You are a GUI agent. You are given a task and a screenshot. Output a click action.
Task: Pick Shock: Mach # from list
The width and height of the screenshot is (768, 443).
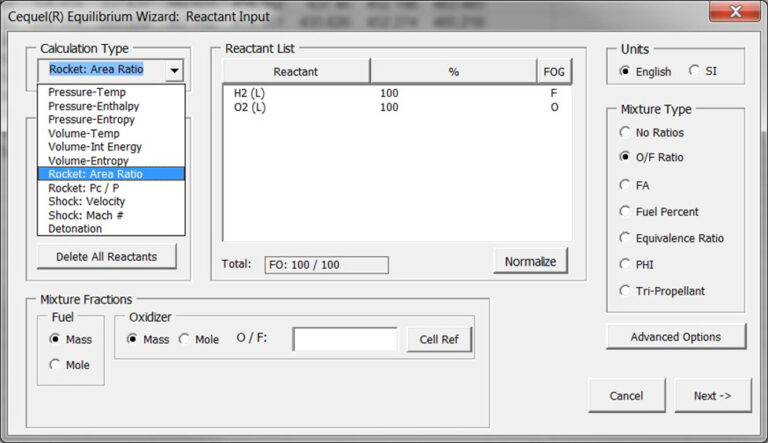[x=111, y=215]
